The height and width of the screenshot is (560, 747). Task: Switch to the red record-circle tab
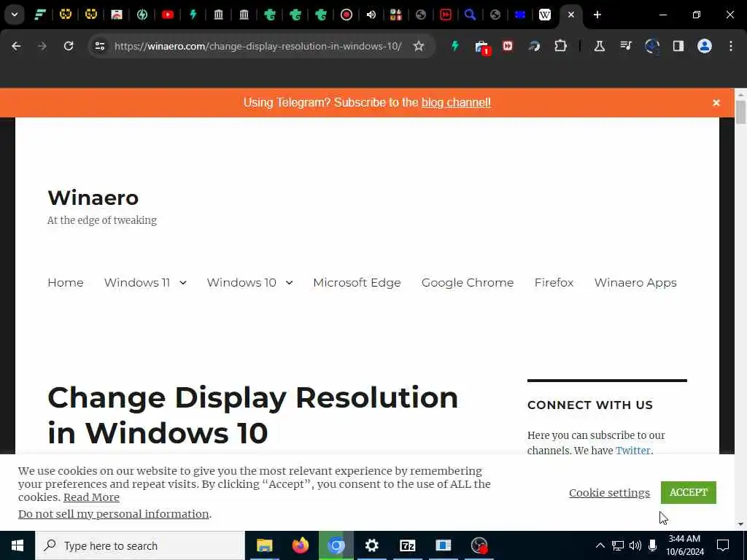(x=346, y=15)
